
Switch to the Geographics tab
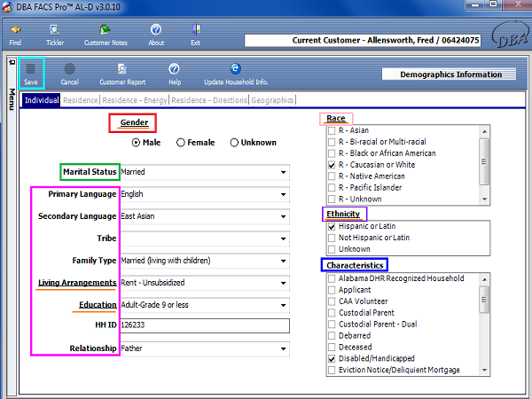272,100
